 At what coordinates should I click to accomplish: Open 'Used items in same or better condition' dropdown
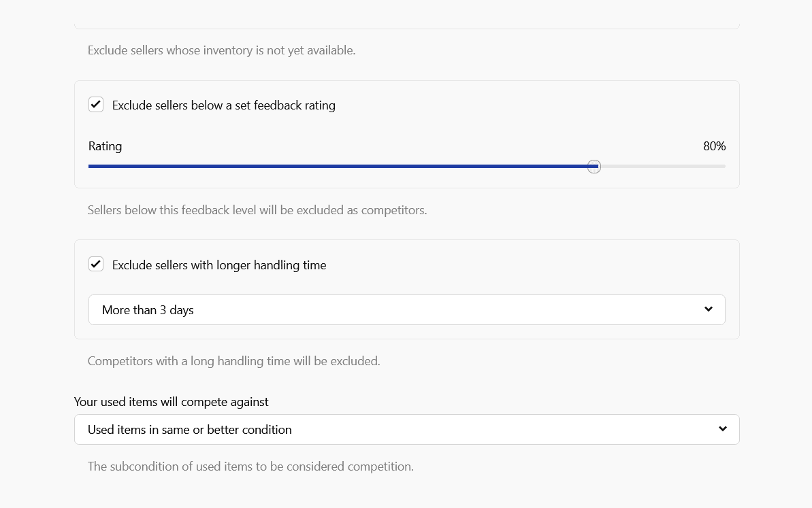tap(406, 430)
